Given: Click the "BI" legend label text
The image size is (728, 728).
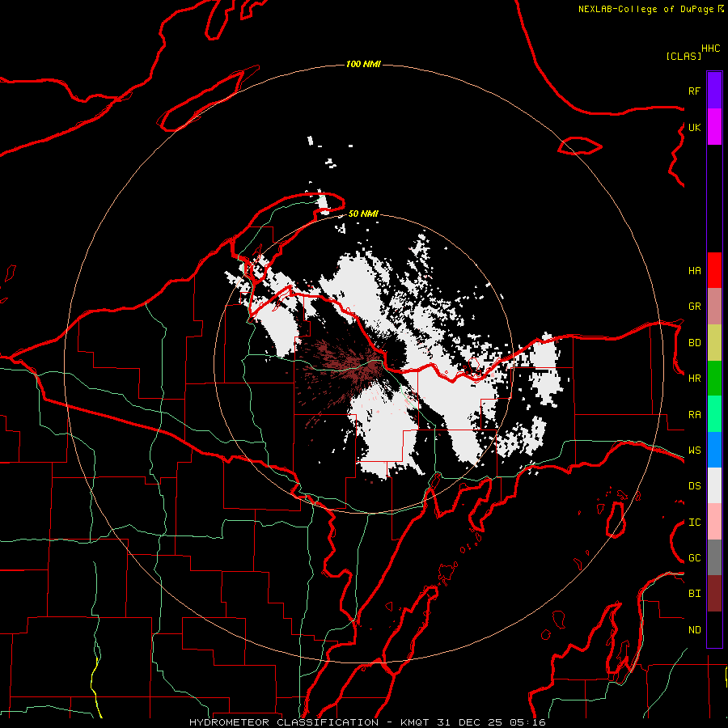Looking at the screenshot, I should tap(694, 594).
